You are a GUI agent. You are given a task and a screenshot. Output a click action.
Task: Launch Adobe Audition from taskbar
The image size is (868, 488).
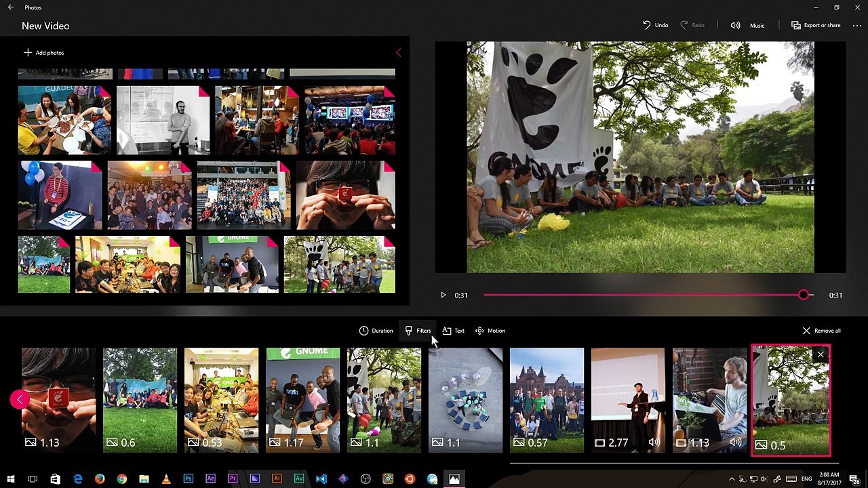click(x=299, y=479)
